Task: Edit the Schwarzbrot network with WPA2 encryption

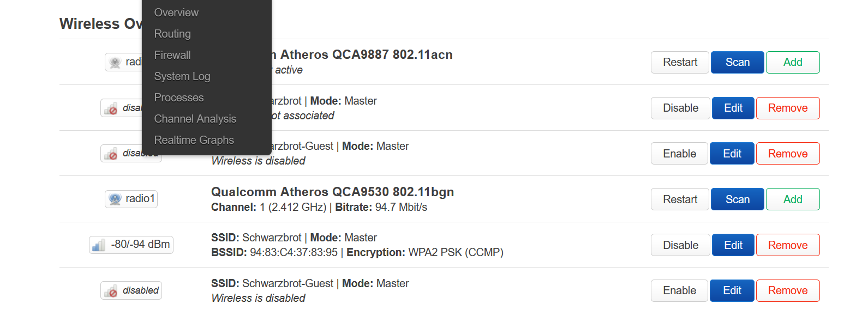Action: coord(733,245)
